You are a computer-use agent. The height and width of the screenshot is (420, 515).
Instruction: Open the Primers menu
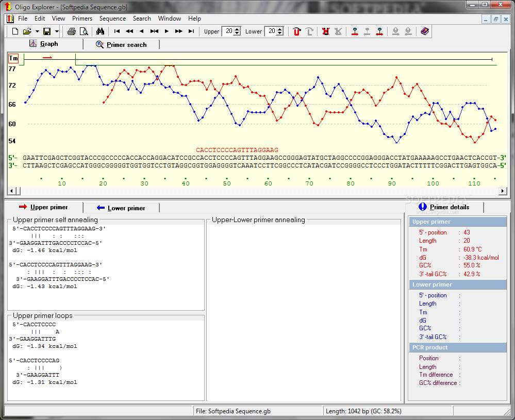(82, 19)
